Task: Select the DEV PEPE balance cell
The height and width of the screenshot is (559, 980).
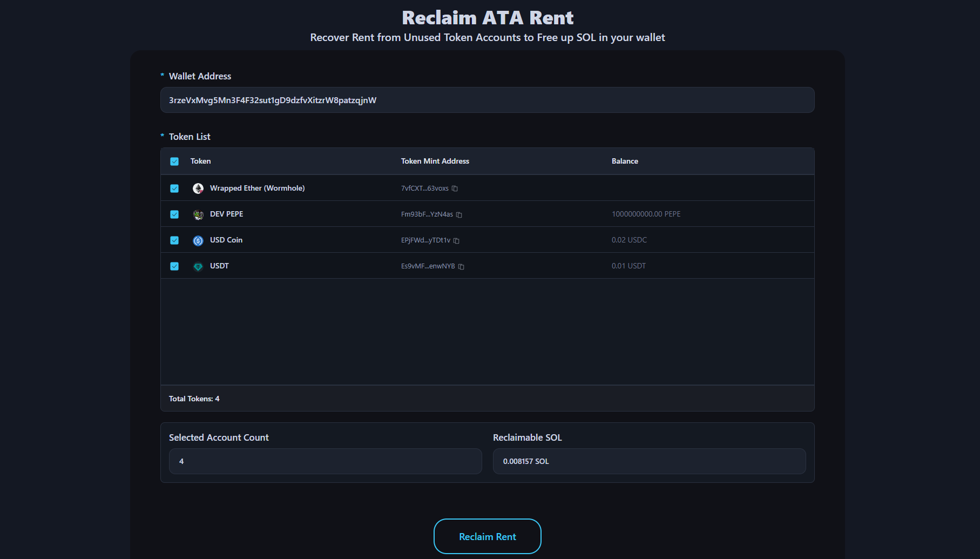Action: 646,214
